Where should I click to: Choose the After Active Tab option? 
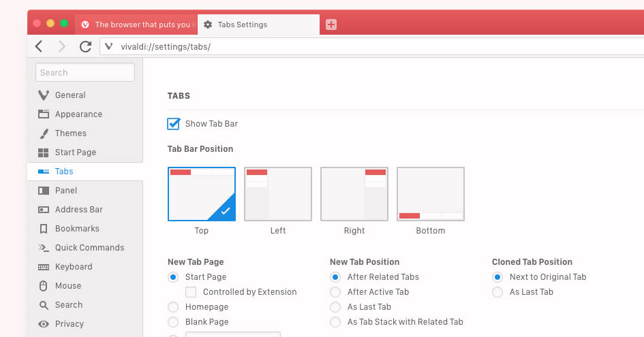click(335, 292)
